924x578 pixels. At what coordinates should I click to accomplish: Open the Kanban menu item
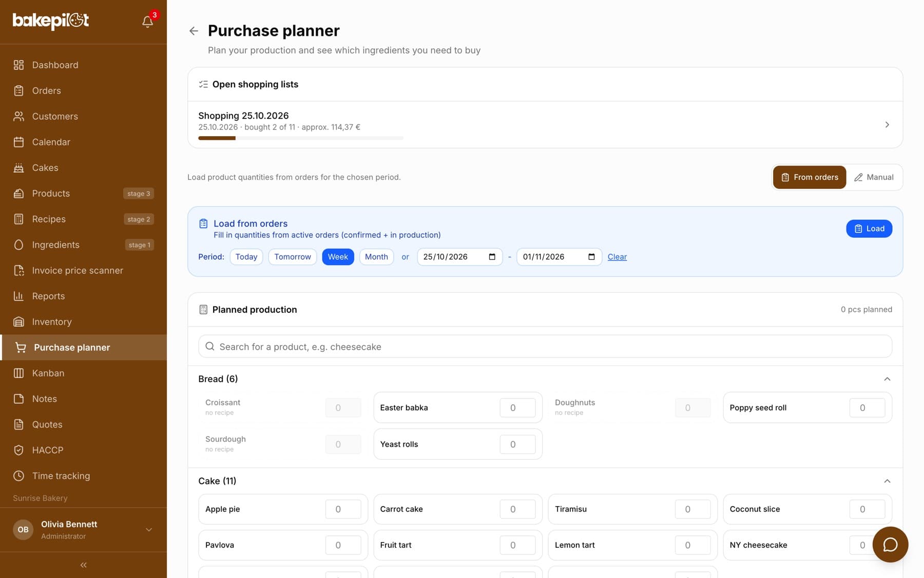[x=83, y=373]
